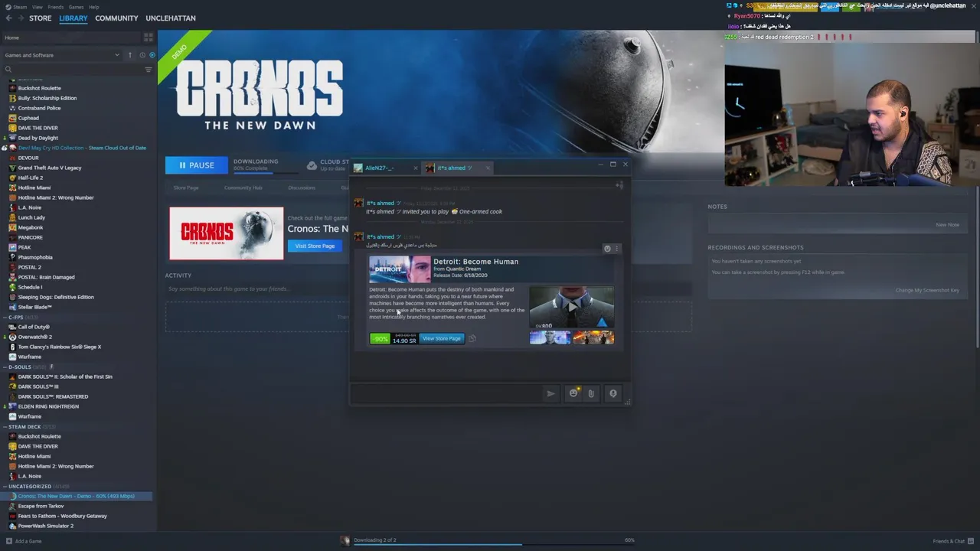
Task: Click Visit Store Page for Cronos
Action: (315, 246)
